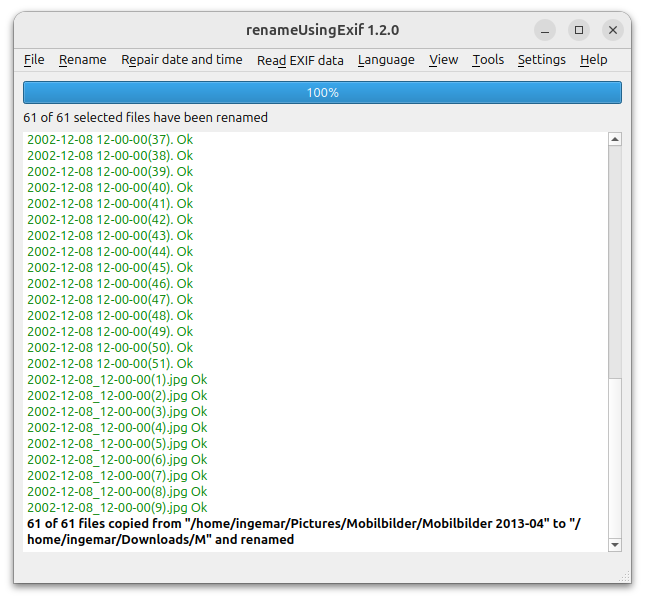Click log line '2002-12-08_12-00-00(3).jpg Ok'
Image resolution: width=645 pixels, height=600 pixels.
[117, 412]
